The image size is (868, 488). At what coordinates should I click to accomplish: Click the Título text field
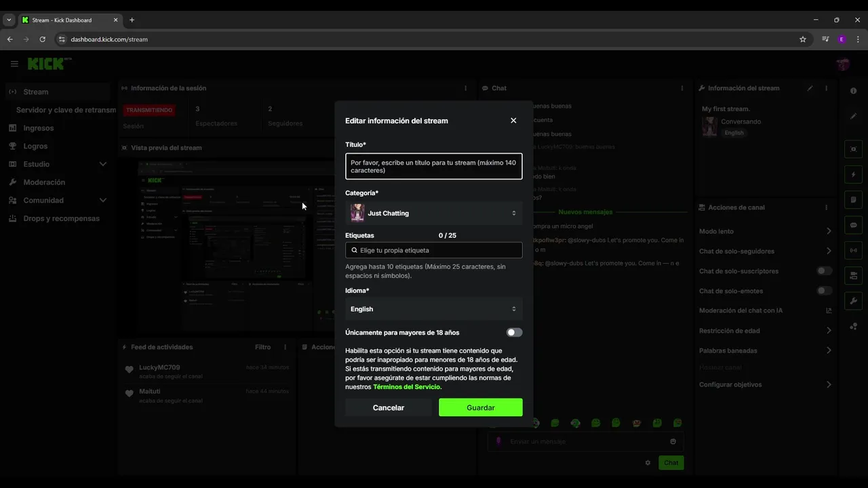point(434,167)
